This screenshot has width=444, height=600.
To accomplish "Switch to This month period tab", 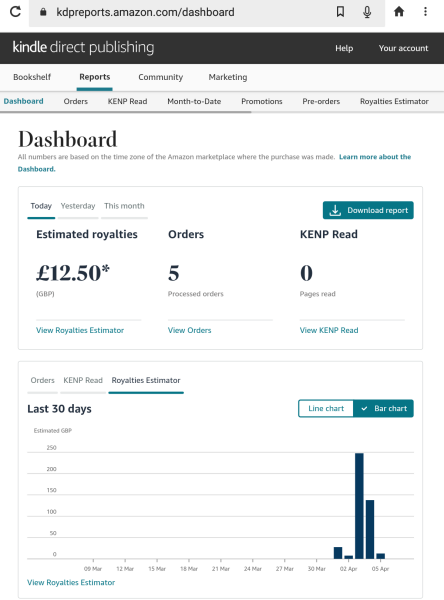I will pos(124,206).
